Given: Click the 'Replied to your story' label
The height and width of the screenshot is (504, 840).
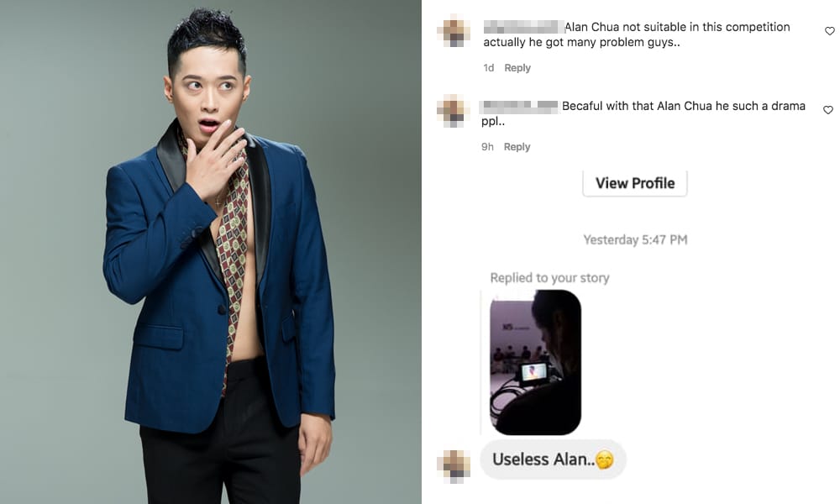Looking at the screenshot, I should point(549,278).
